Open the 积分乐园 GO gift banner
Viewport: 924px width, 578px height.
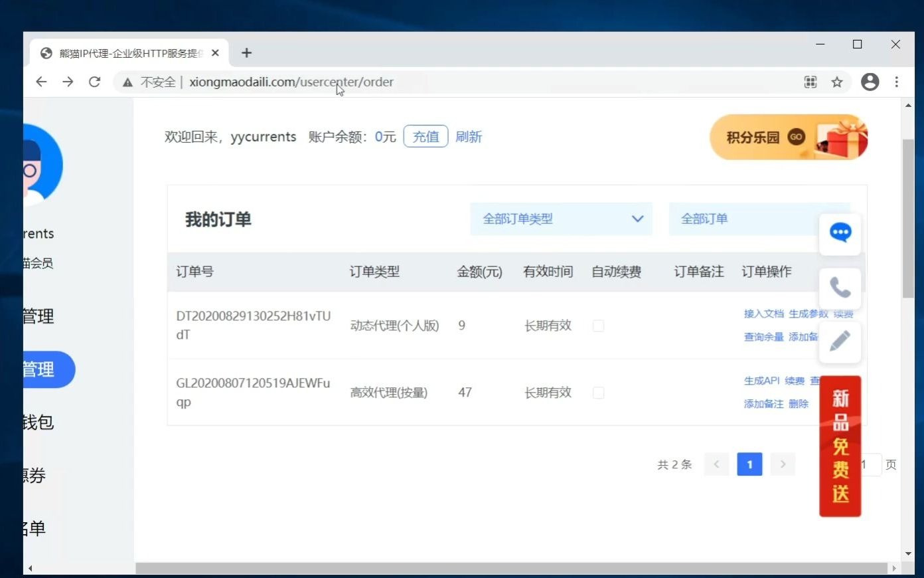click(x=789, y=137)
